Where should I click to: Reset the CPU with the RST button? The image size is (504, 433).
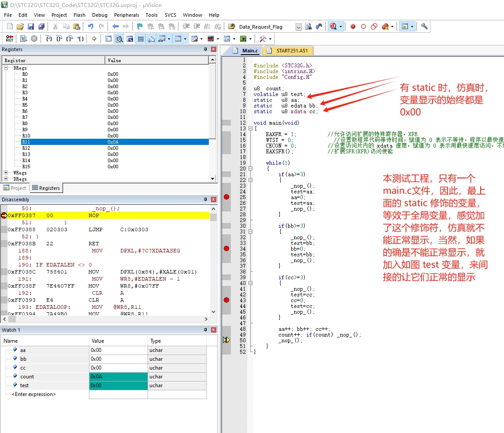(x=10, y=39)
